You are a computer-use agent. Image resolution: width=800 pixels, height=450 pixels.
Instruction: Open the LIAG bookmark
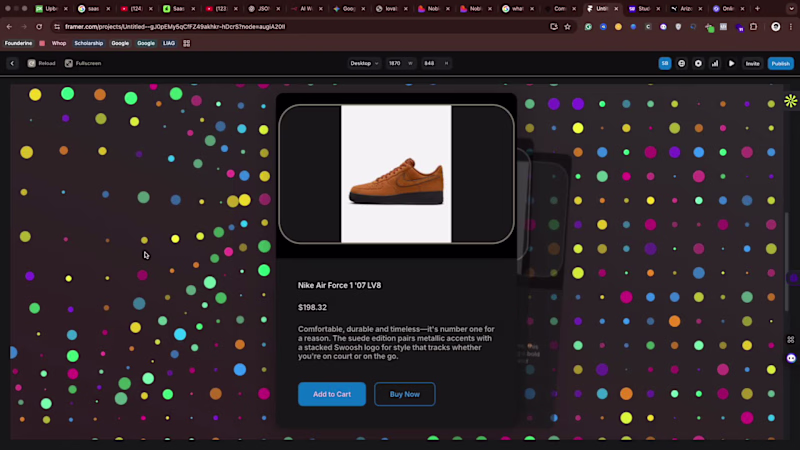pos(169,43)
